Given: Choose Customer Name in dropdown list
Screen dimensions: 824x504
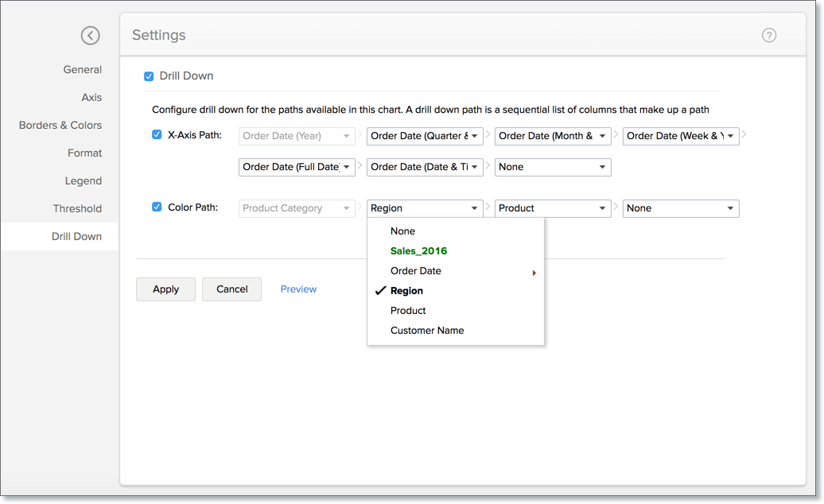Looking at the screenshot, I should 427,331.
